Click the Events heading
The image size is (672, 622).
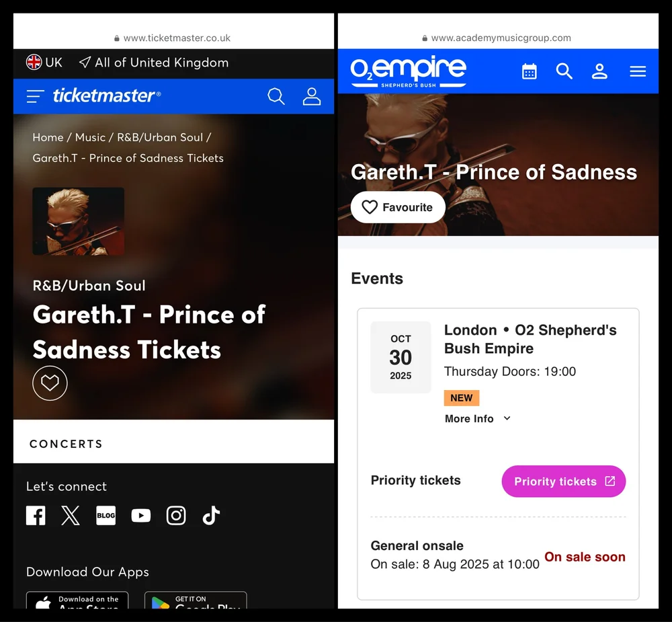pos(377,278)
